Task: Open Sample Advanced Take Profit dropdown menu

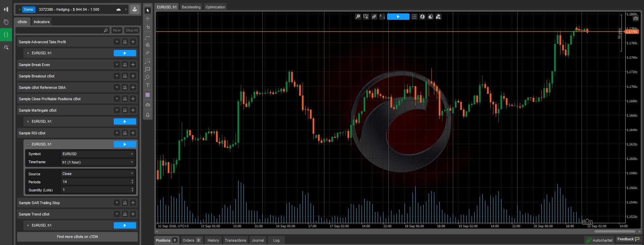Action: 117,42
